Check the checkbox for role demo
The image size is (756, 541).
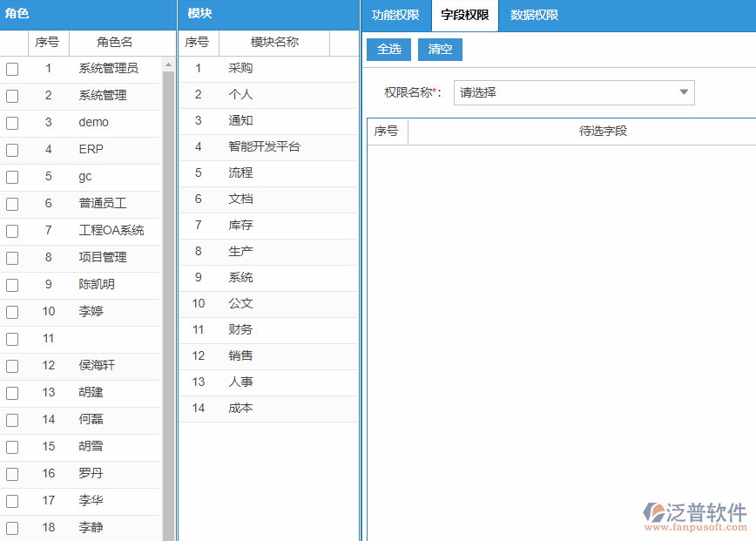click(x=12, y=122)
